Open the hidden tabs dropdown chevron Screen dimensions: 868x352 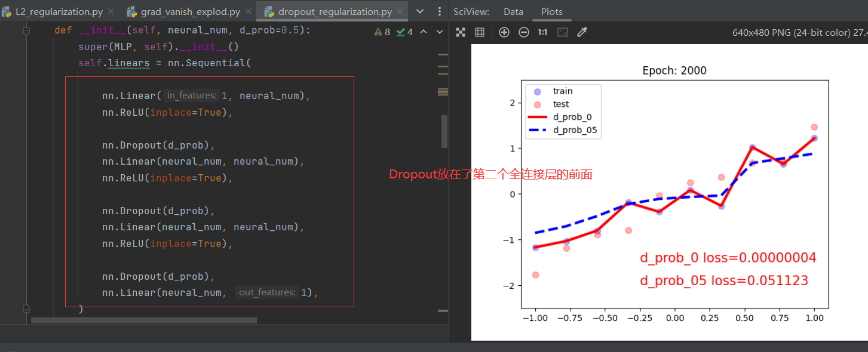point(421,11)
